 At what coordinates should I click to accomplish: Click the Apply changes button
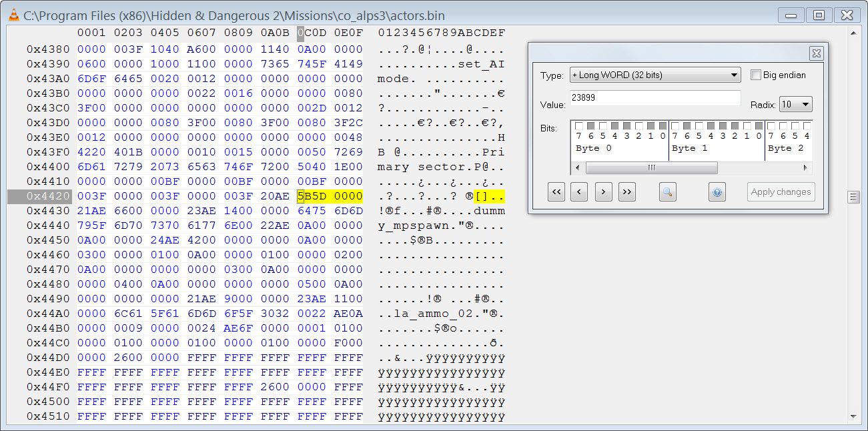tap(781, 192)
